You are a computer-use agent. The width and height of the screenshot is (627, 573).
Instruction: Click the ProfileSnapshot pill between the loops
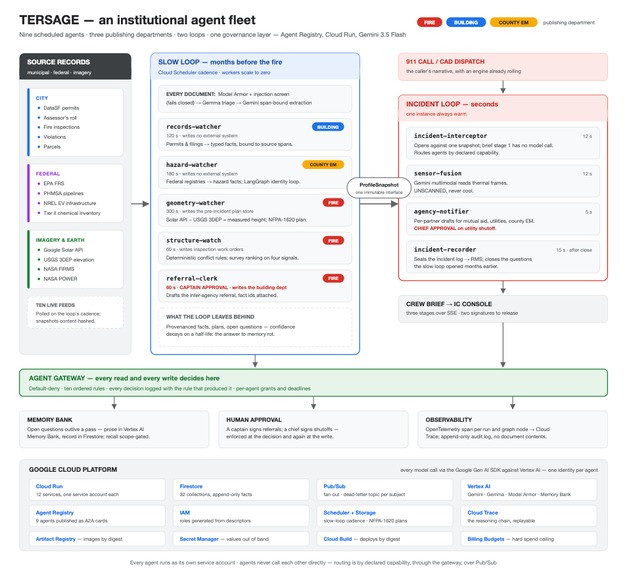click(379, 188)
